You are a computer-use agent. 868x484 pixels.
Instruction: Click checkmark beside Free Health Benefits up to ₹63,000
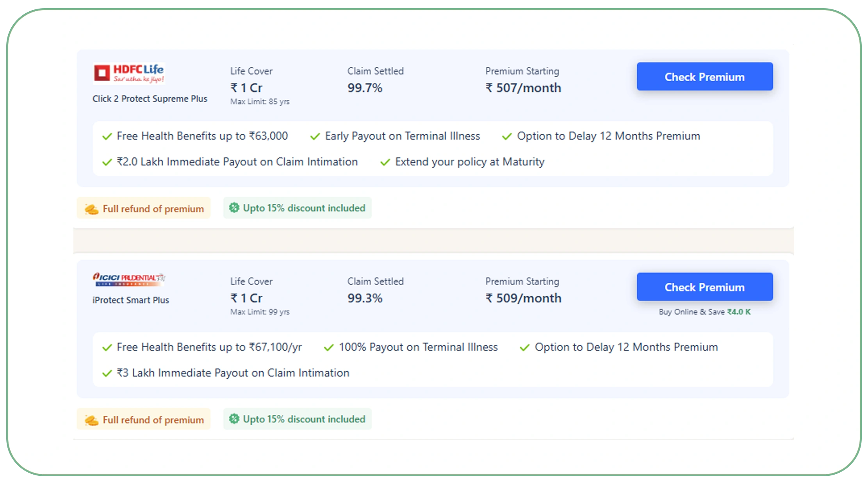point(107,137)
